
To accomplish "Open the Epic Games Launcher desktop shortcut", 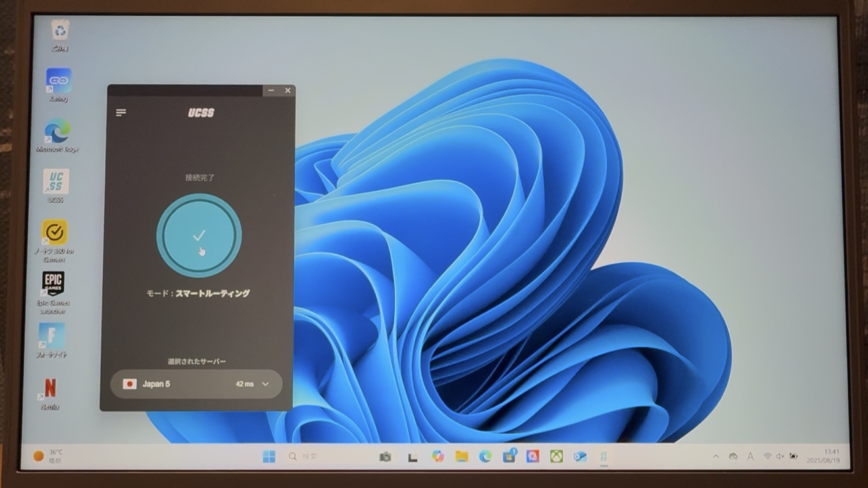I will [x=53, y=284].
